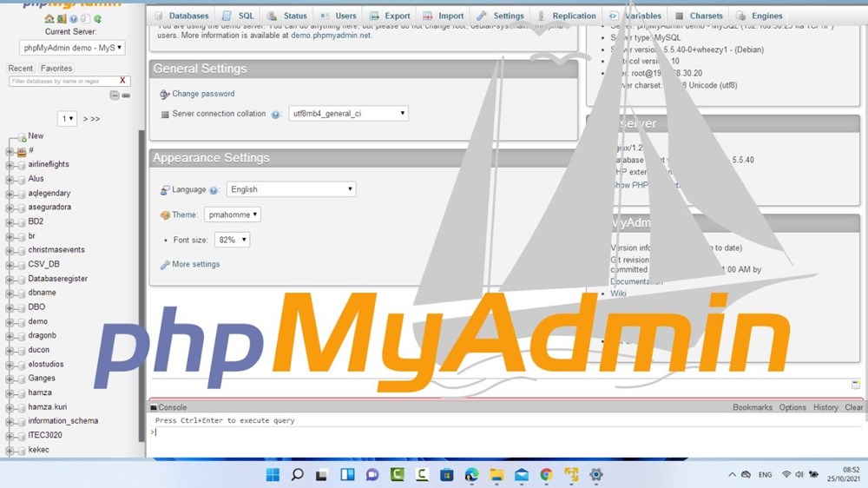868x488 pixels.
Task: Open the Engines tab
Action: [x=759, y=16]
